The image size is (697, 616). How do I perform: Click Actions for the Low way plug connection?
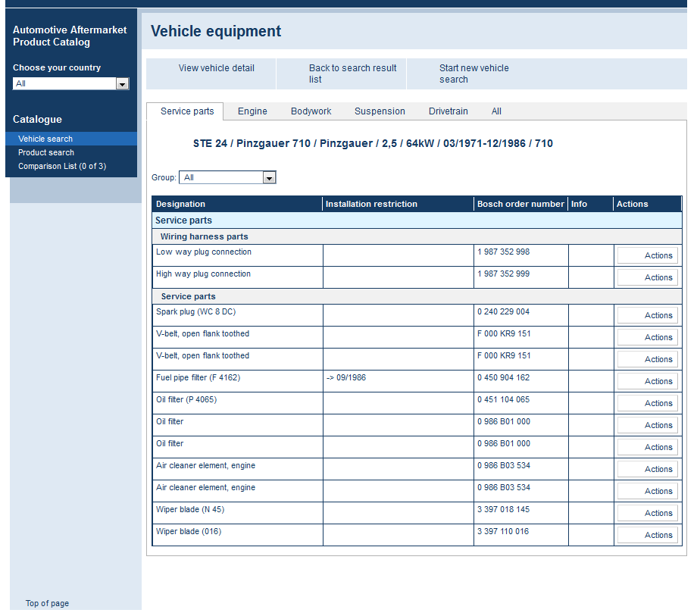[648, 255]
